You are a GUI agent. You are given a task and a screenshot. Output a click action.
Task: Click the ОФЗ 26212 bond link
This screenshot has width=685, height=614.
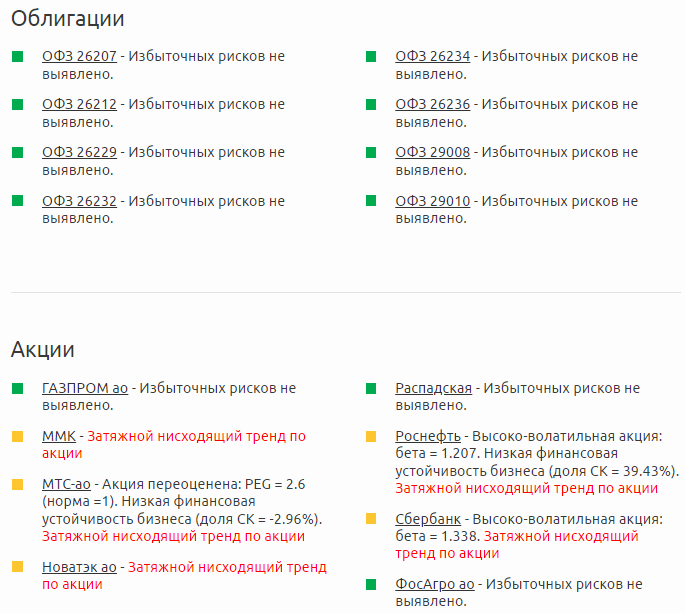tap(79, 104)
